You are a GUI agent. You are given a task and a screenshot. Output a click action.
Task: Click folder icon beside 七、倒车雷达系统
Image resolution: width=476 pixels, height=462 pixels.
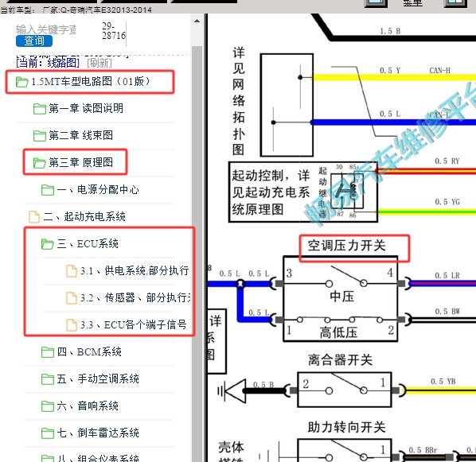tap(48, 433)
